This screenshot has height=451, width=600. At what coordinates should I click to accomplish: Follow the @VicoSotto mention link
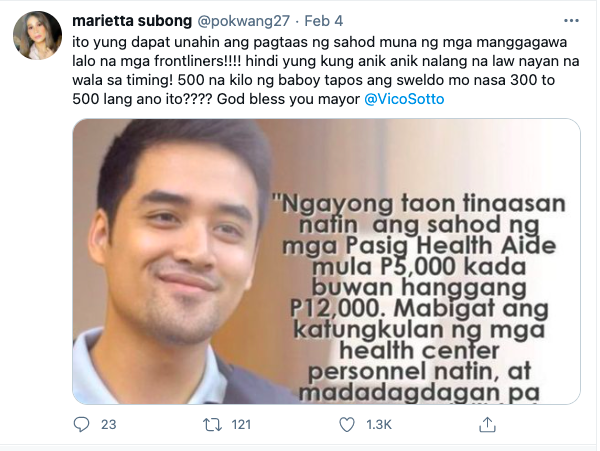coord(404,99)
